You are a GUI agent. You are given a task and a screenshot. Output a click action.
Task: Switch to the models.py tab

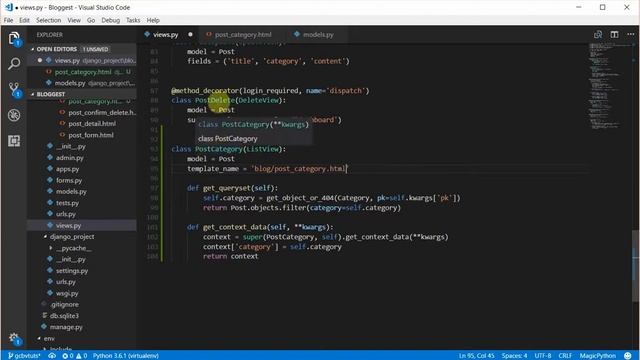[318, 35]
